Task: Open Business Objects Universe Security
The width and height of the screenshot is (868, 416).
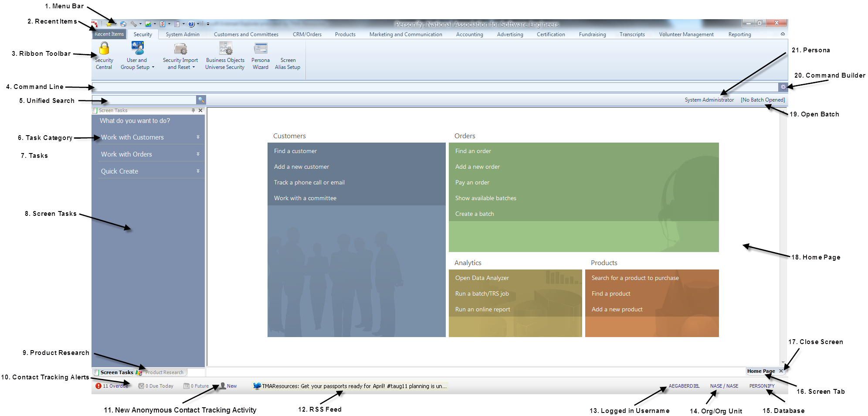Action: coord(225,55)
